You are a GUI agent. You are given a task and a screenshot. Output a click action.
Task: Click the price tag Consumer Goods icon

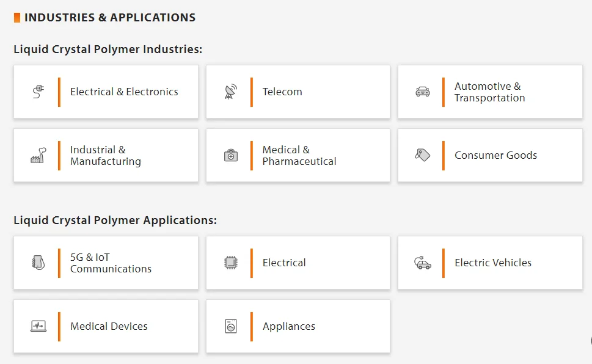(422, 155)
